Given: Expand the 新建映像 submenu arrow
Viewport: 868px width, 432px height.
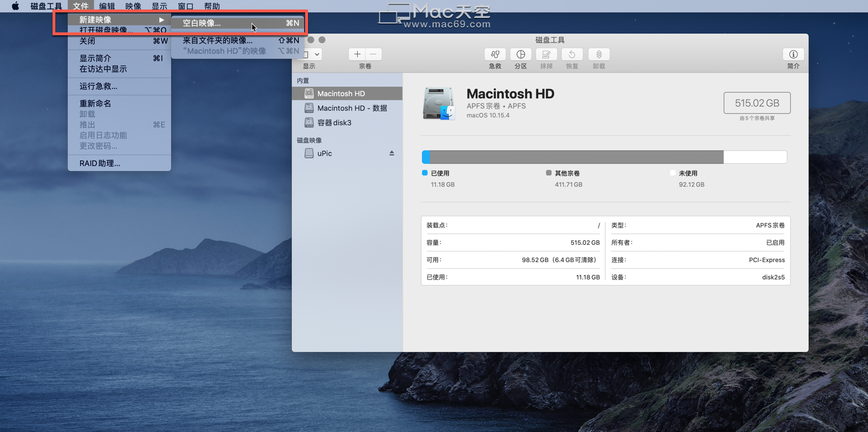Looking at the screenshot, I should tap(162, 20).
